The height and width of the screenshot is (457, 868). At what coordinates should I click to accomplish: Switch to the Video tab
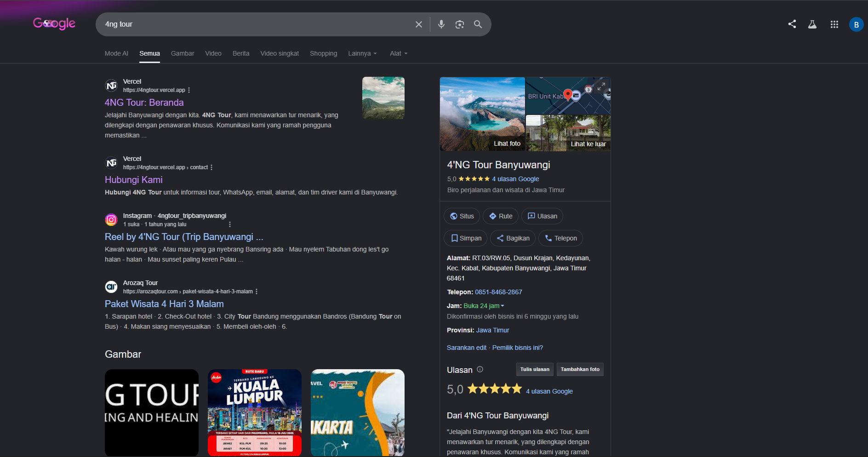point(213,53)
